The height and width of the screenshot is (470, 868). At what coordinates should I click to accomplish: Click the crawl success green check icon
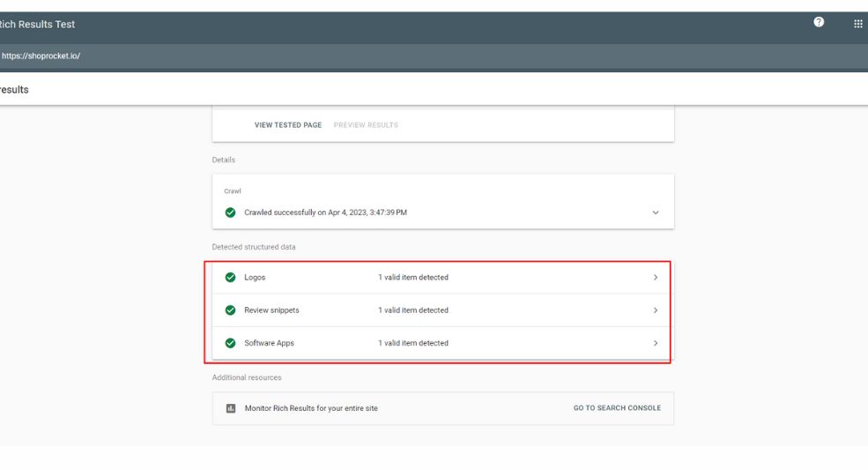click(230, 213)
